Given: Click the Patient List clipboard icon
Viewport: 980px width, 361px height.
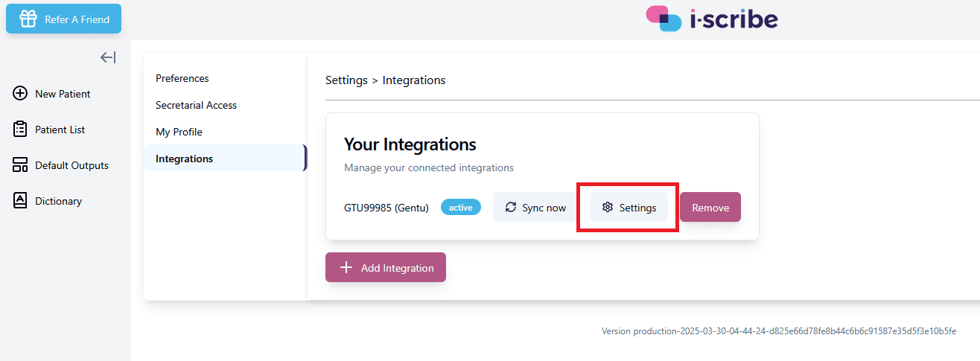Looking at the screenshot, I should (x=21, y=130).
